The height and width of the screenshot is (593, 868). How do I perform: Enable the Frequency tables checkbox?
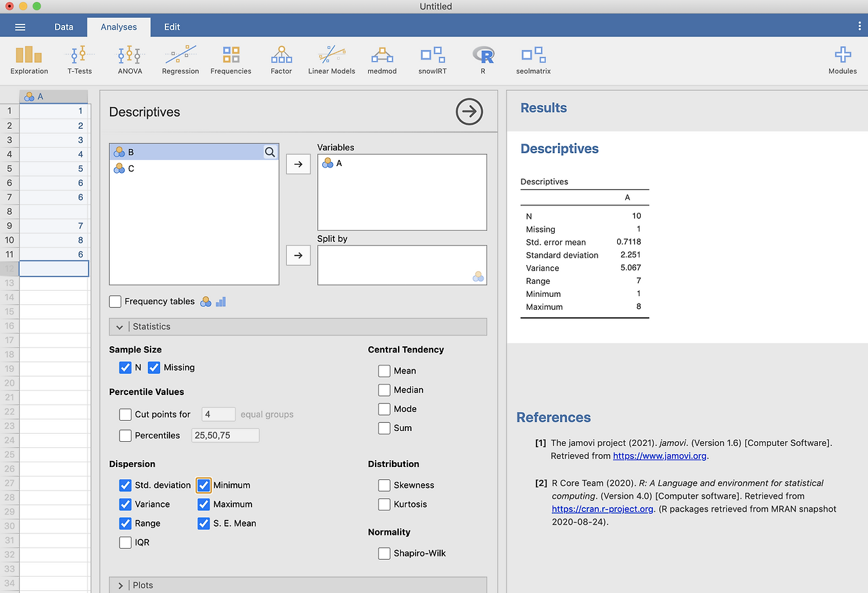point(115,302)
